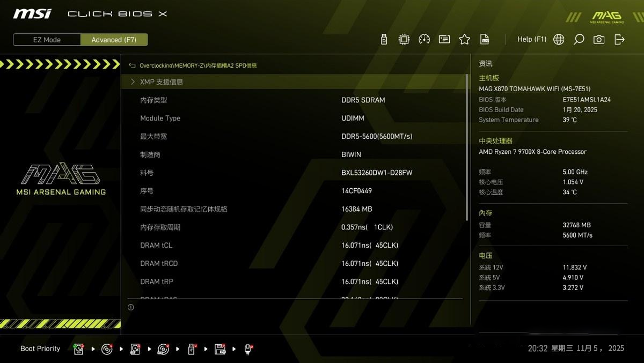The image size is (644, 363).
Task: Select the USB key boot device icon
Action: tap(192, 349)
